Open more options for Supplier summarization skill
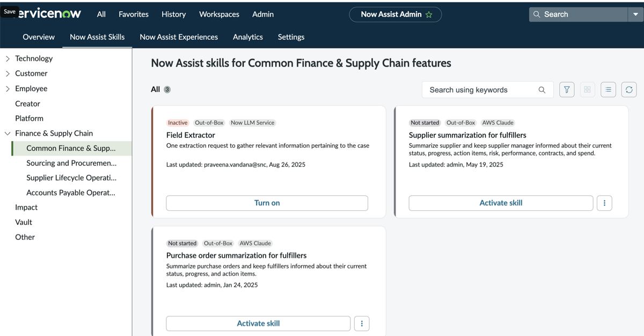Viewport: 644px width, 336px height. [x=604, y=203]
